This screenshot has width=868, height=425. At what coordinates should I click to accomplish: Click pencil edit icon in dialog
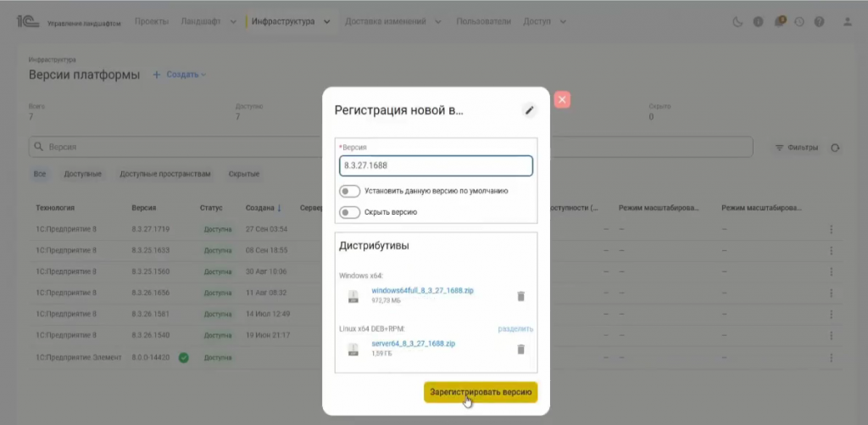(529, 110)
